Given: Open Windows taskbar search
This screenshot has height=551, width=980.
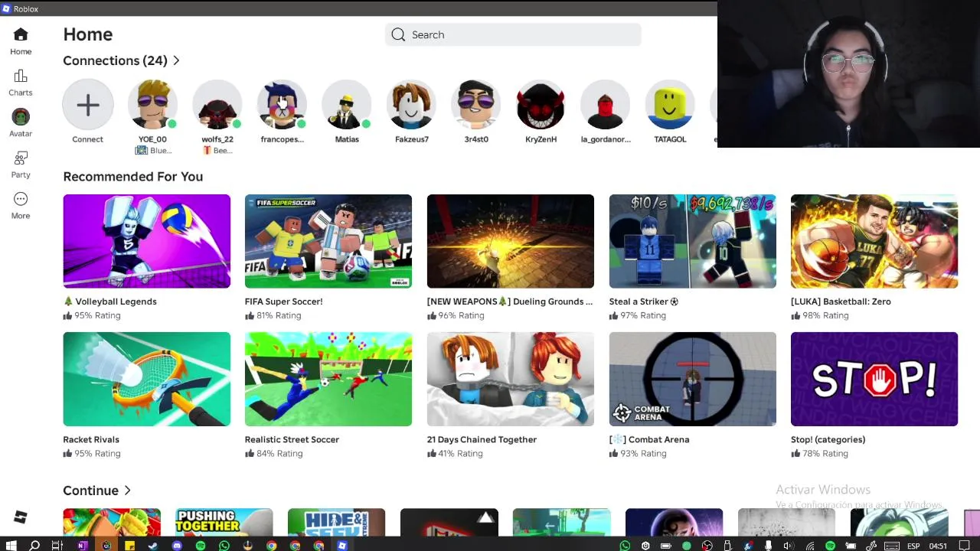Looking at the screenshot, I should click(x=34, y=546).
